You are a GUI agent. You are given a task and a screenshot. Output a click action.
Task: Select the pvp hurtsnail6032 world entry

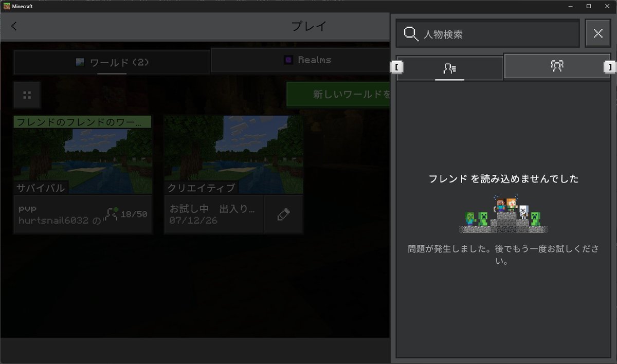coord(83,214)
